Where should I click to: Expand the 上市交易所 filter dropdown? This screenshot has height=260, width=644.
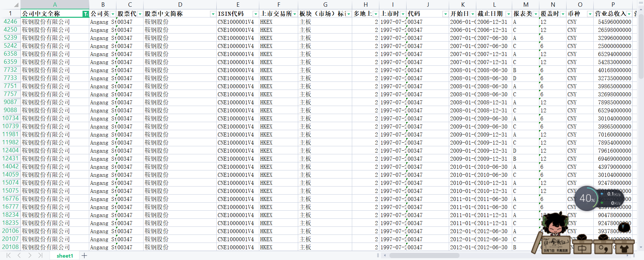[x=295, y=14]
